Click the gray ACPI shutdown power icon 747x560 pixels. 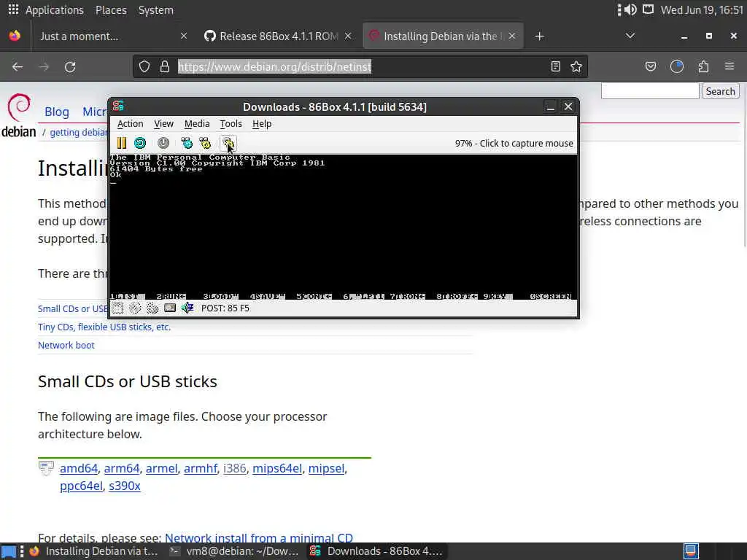point(163,143)
